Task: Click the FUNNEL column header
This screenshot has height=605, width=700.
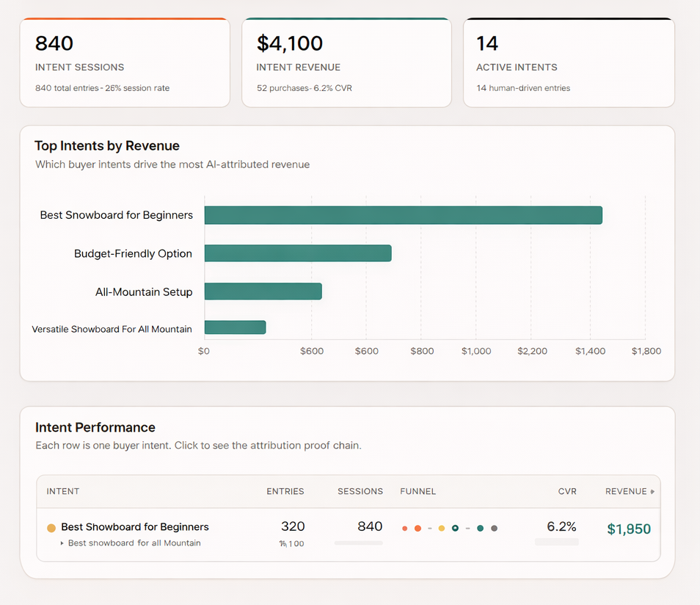Action: click(x=418, y=491)
